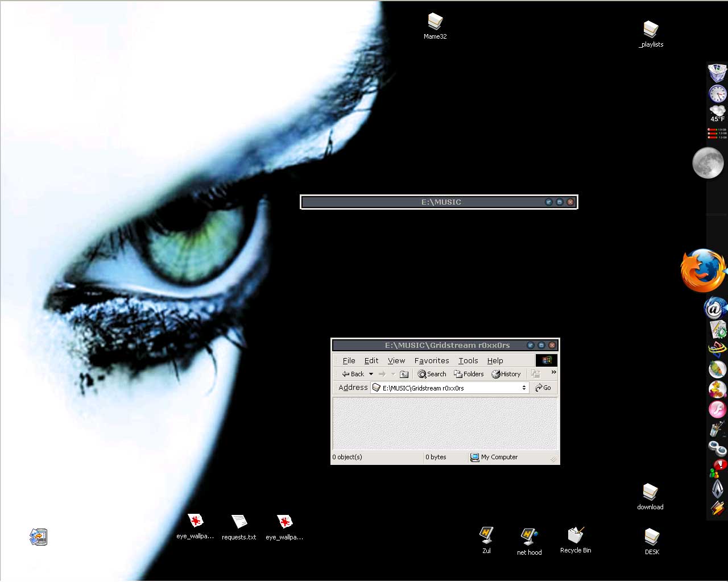Click the Up folder toolbar button
This screenshot has width=728, height=582.
click(x=404, y=374)
